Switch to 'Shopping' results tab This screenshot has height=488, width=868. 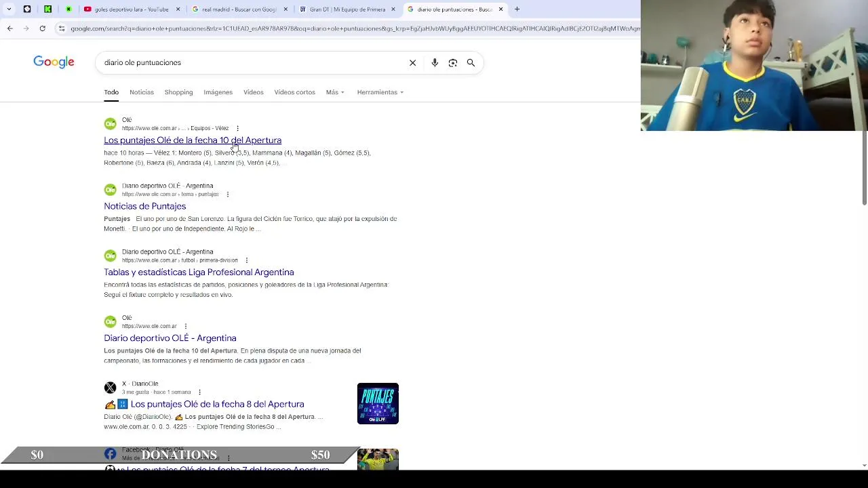point(178,92)
